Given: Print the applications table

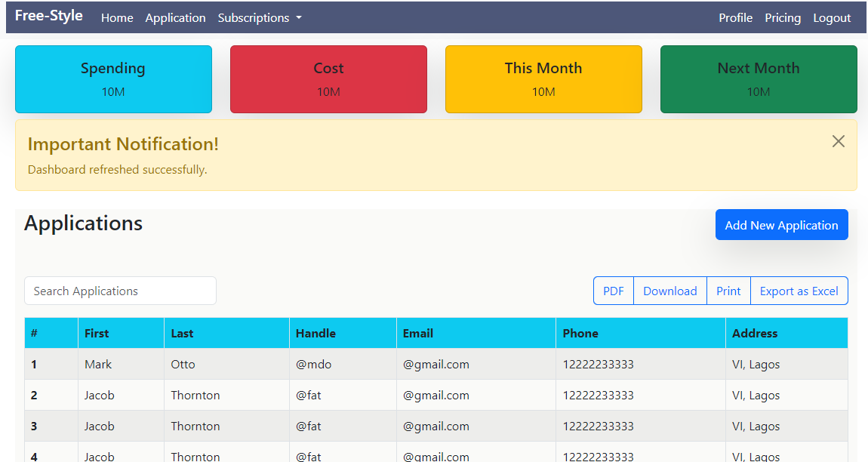Looking at the screenshot, I should point(728,291).
